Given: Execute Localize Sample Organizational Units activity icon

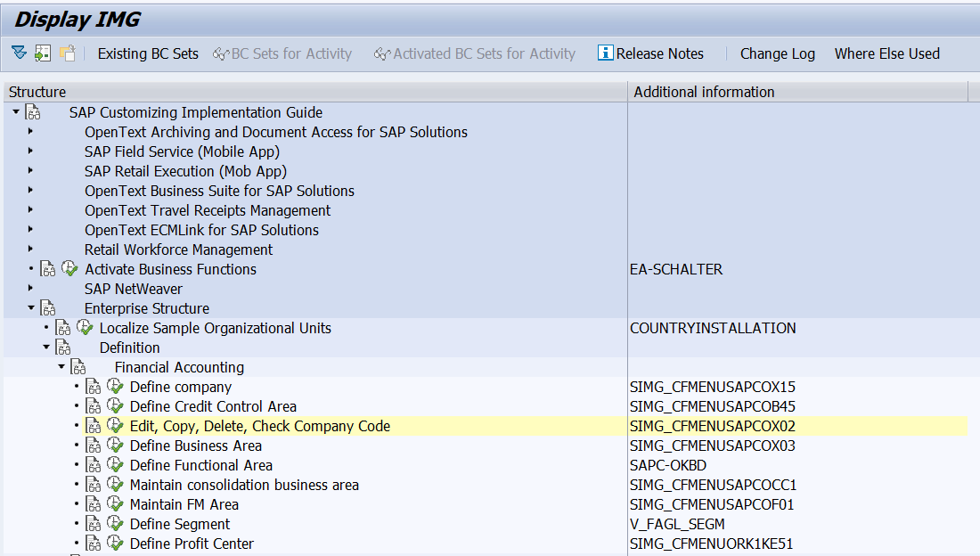Looking at the screenshot, I should tap(85, 328).
